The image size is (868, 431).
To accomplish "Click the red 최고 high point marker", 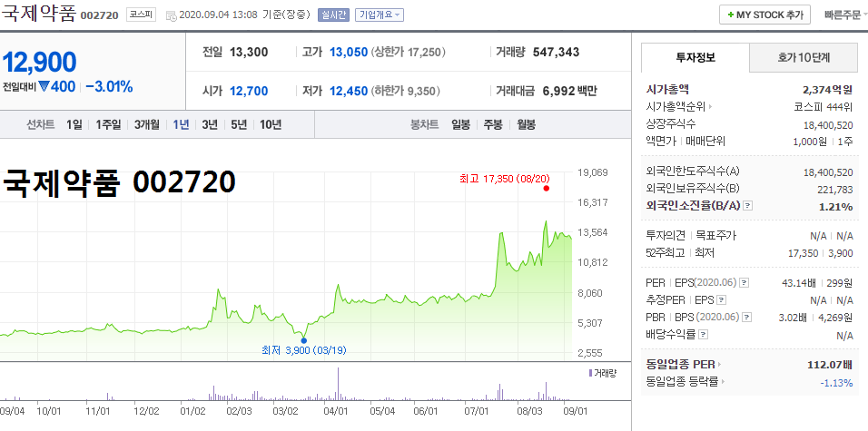I will (547, 188).
